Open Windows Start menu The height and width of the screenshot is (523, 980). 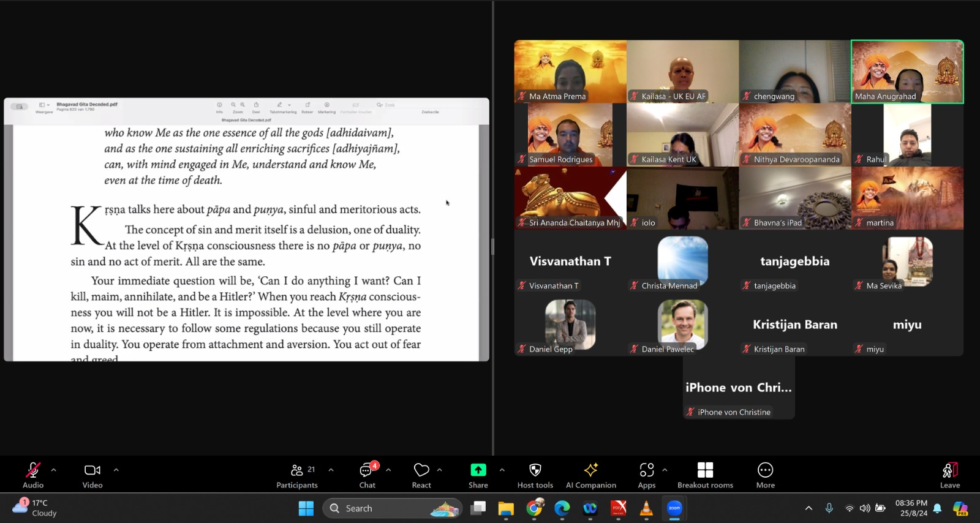coord(306,508)
